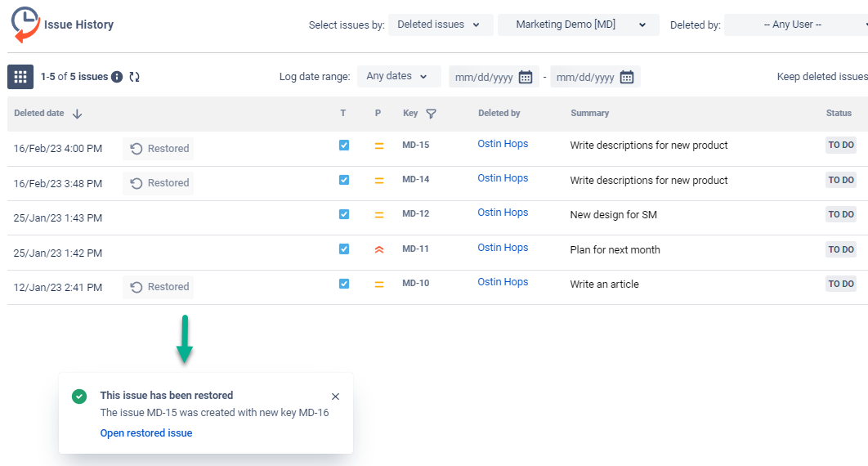The height and width of the screenshot is (466, 868).
Task: Open calendar picker for start date
Action: click(526, 77)
